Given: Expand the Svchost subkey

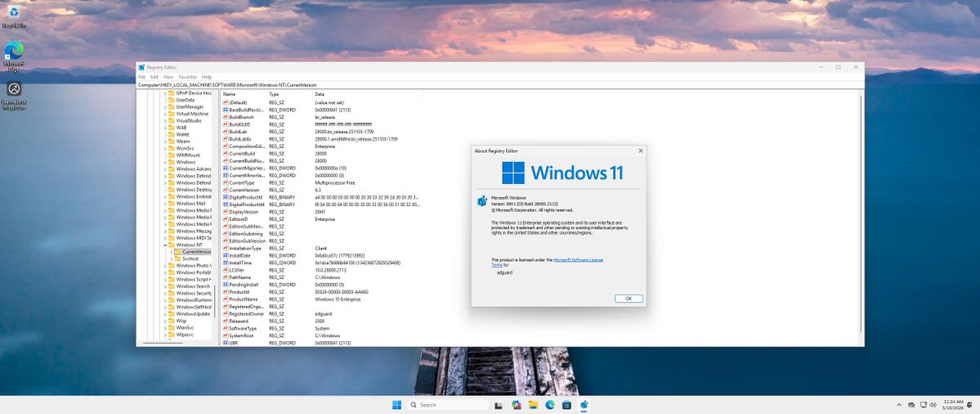Looking at the screenshot, I should tap(172, 259).
